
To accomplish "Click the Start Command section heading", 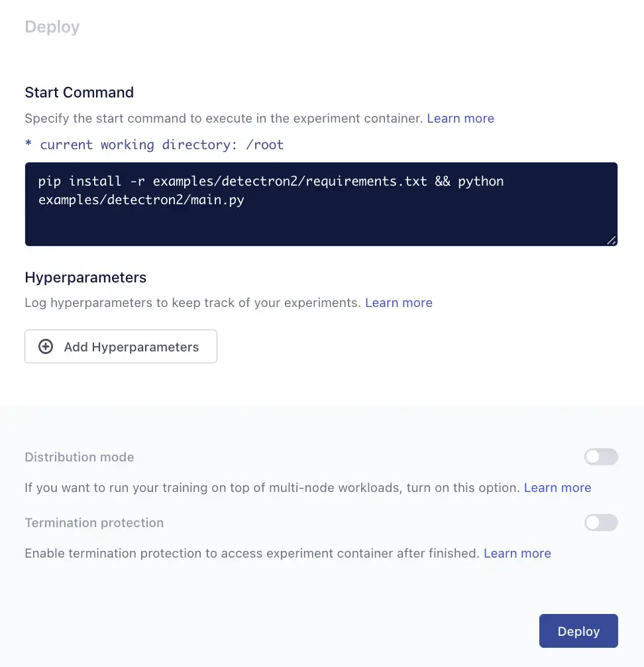I will [x=79, y=93].
